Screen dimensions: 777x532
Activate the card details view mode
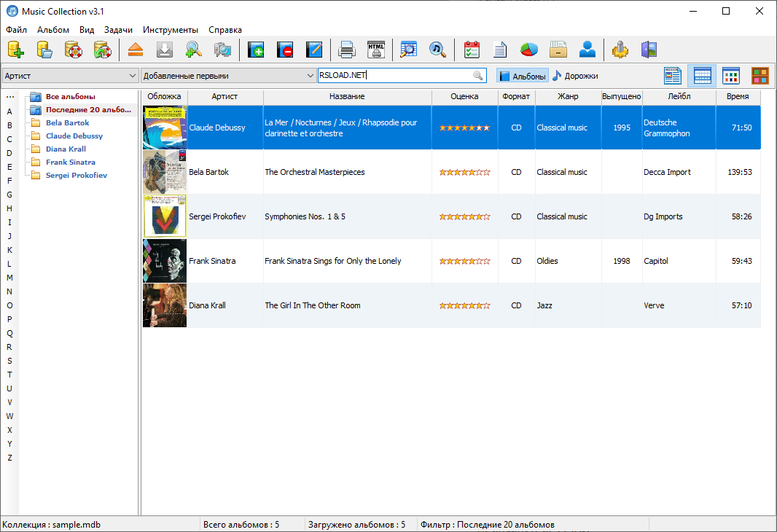click(671, 75)
